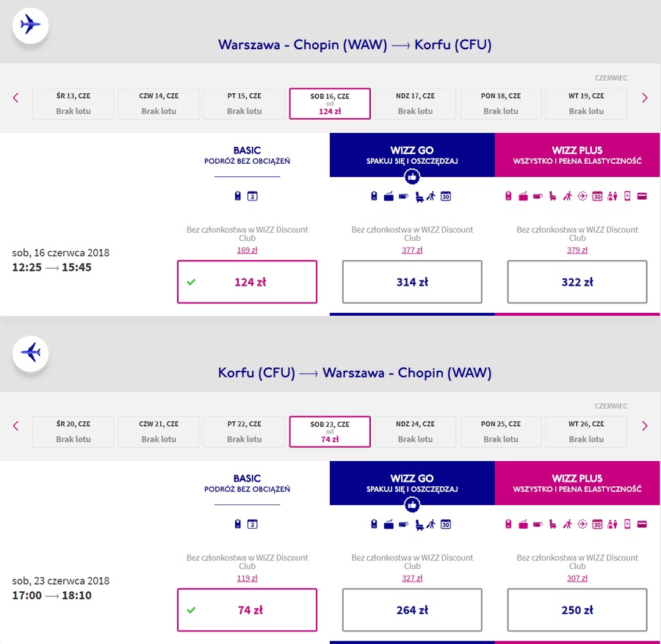Select outbound WIZZ GO fare 314 zł
Screen dimensions: 661x644
point(412,281)
